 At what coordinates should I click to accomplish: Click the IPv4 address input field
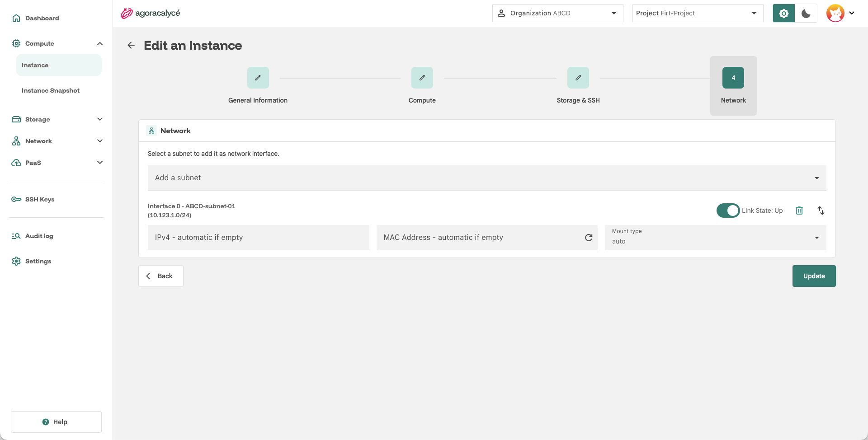pos(259,238)
